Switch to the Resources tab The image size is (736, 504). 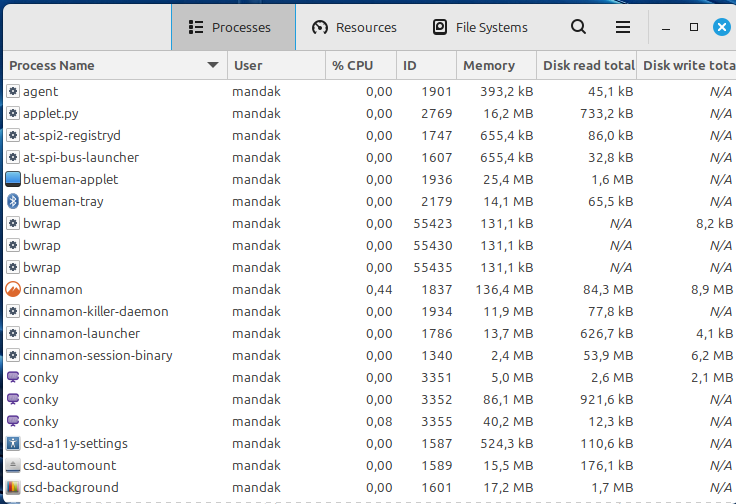355,27
